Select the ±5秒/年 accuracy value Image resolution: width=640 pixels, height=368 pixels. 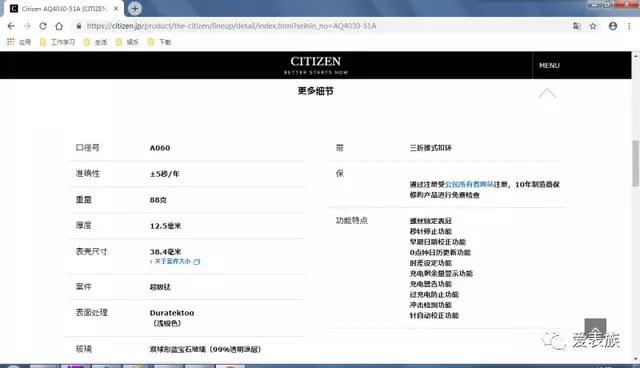164,174
